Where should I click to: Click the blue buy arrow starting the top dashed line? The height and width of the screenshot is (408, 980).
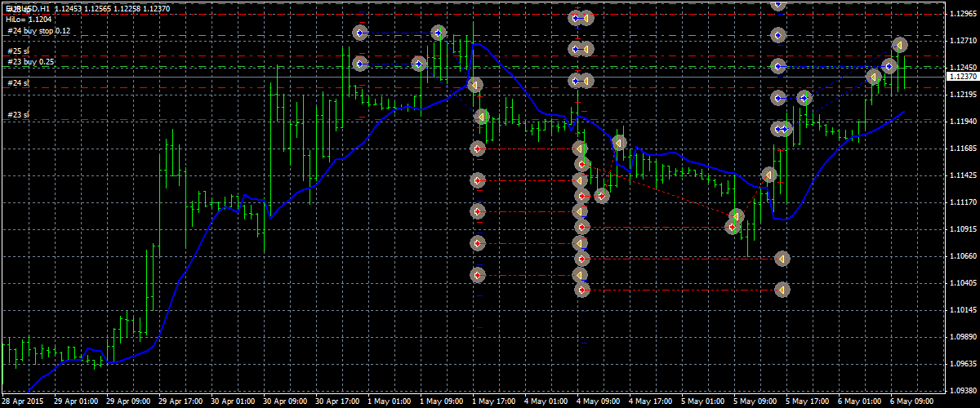(x=360, y=33)
